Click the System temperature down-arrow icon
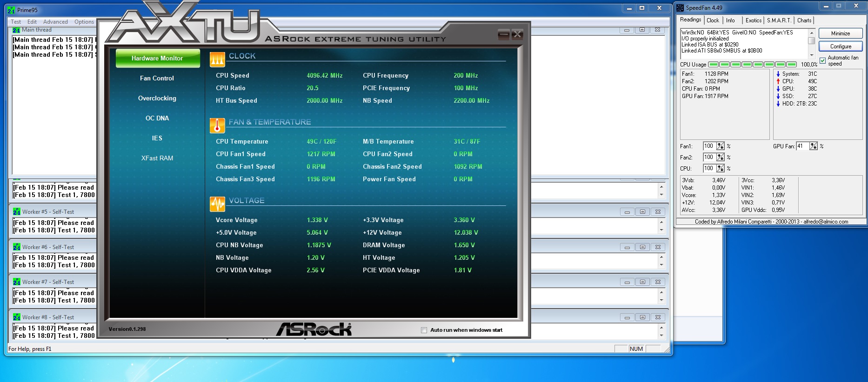868x382 pixels. point(778,74)
